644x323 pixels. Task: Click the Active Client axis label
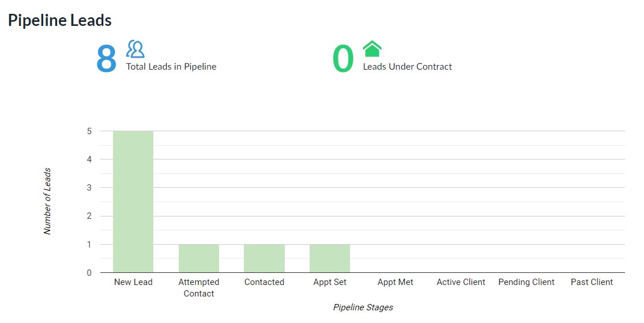point(461,282)
